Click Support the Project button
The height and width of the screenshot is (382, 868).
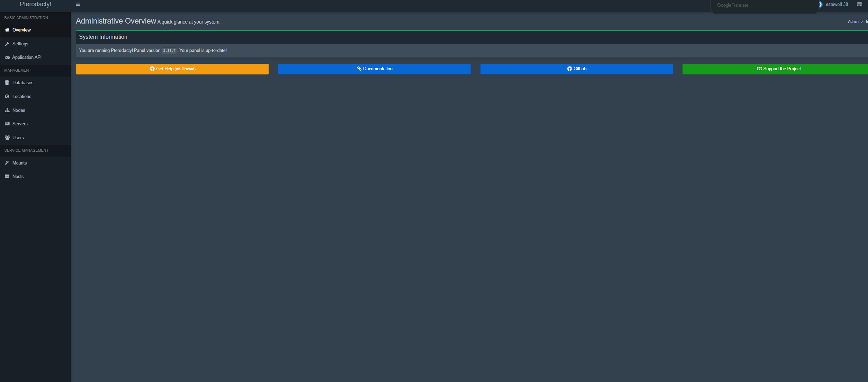[775, 69]
